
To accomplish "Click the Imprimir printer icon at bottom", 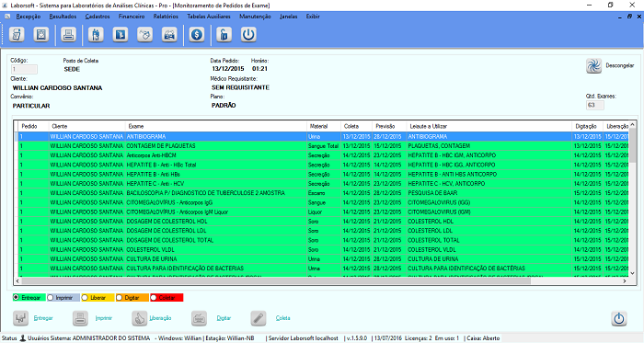I will (x=81, y=318).
